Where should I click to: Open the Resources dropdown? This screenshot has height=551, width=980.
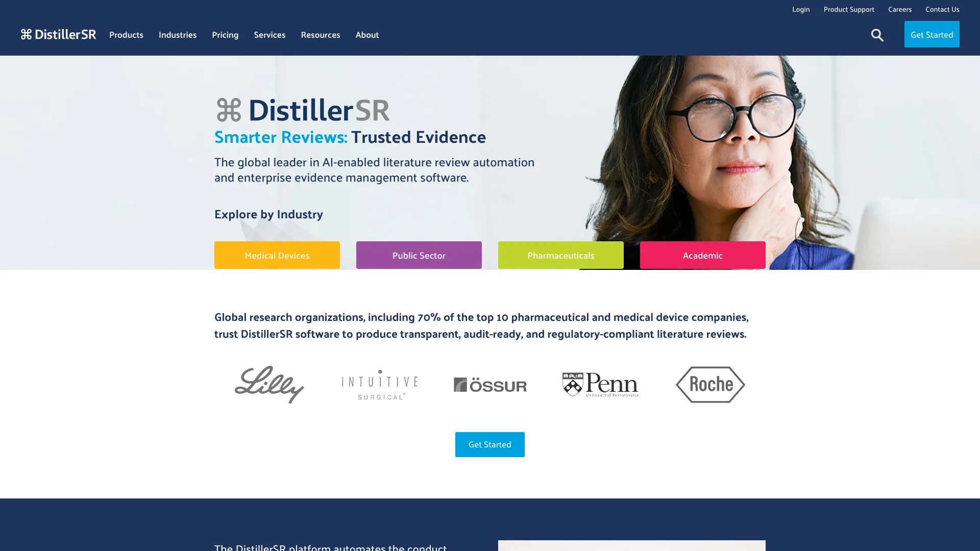tap(321, 35)
